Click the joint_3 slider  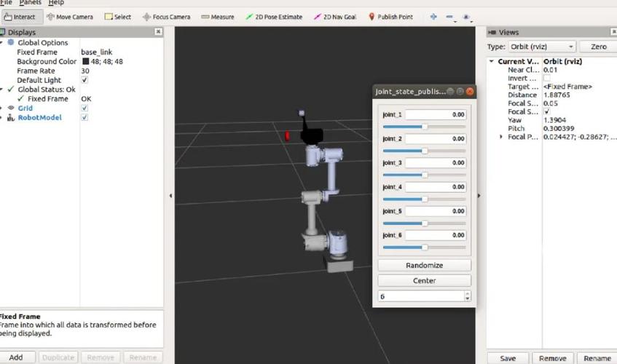point(424,175)
